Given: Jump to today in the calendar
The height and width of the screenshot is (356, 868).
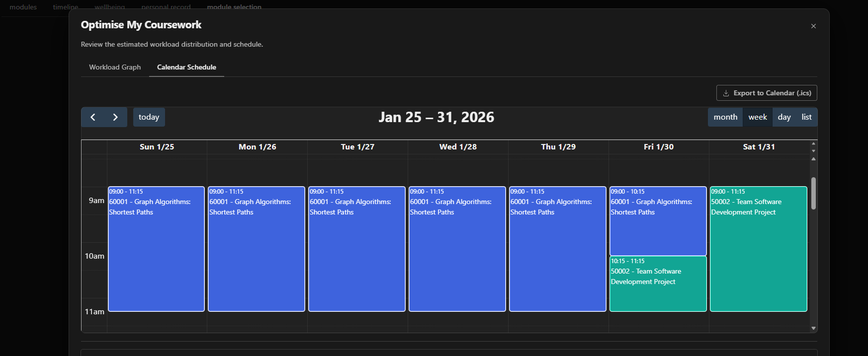Looking at the screenshot, I should 149,117.
